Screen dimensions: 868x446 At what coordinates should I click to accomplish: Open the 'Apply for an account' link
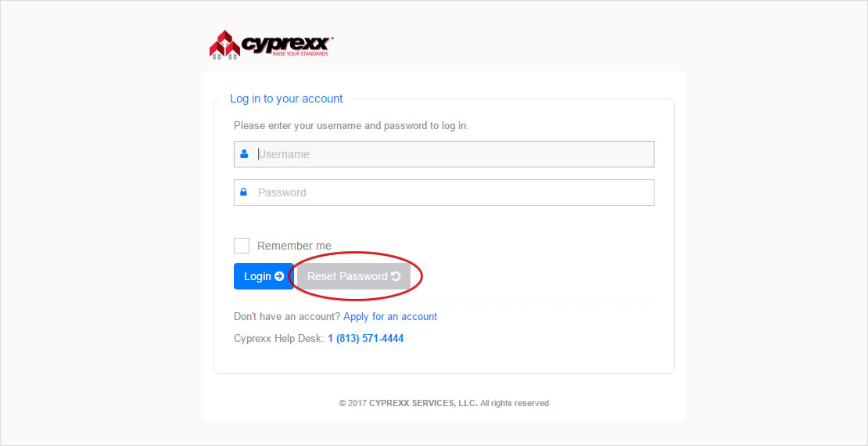pyautogui.click(x=390, y=317)
